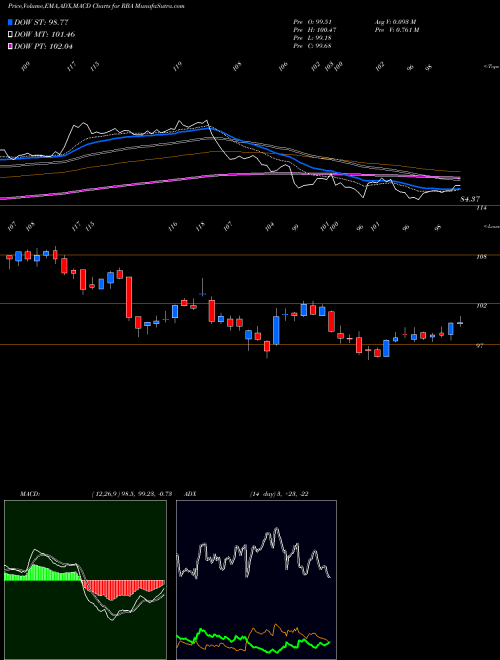Click the ADX '(14 day) 8, +28, -22' values

click(279, 494)
